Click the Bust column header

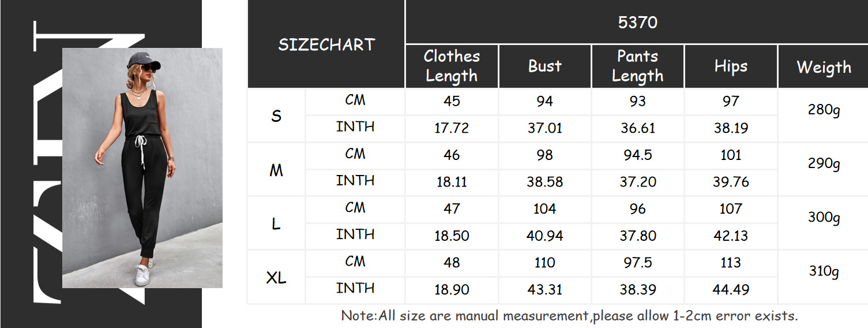pos(544,66)
